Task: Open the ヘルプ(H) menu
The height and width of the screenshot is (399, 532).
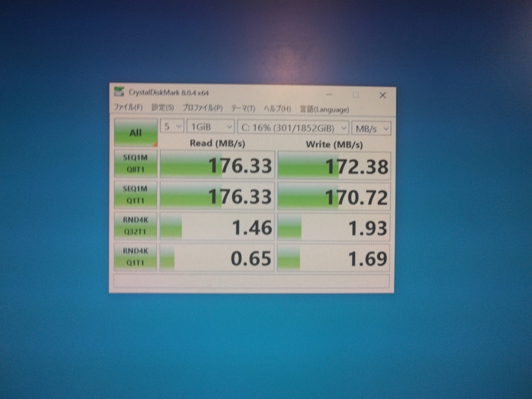Action: [x=277, y=109]
